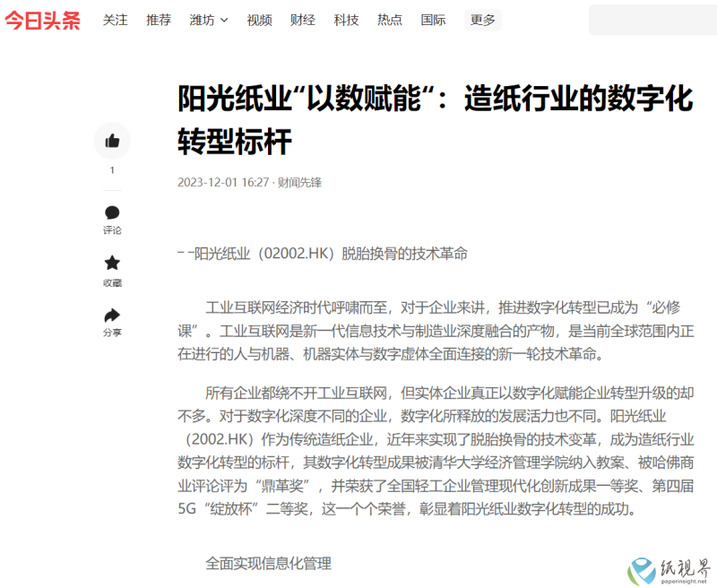Navigate to the 国际 channel

[x=433, y=20]
